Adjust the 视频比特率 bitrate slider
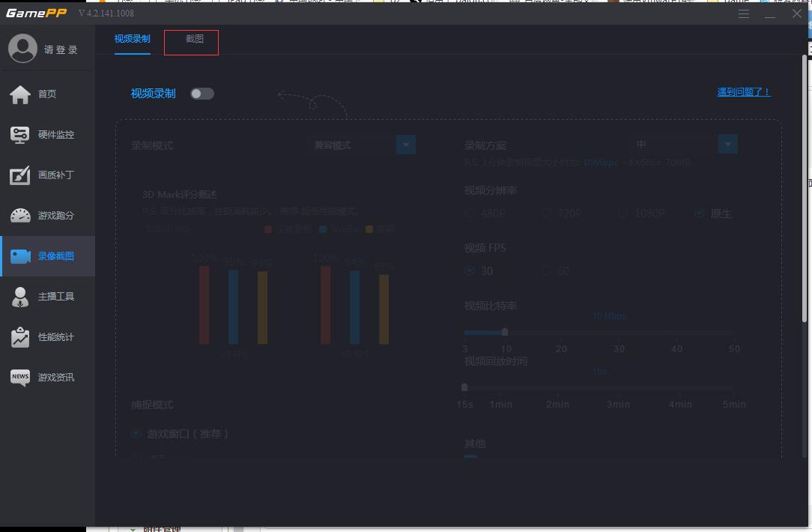Image resolution: width=812 pixels, height=532 pixels. click(506, 332)
